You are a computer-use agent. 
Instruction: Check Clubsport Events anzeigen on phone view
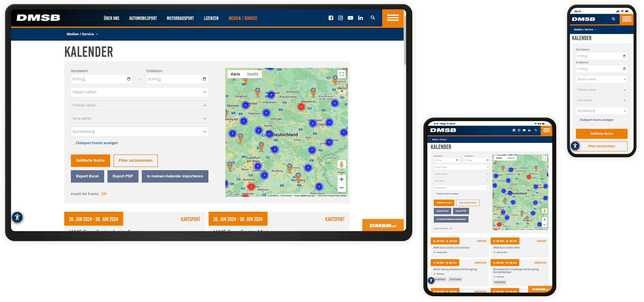tap(577, 120)
